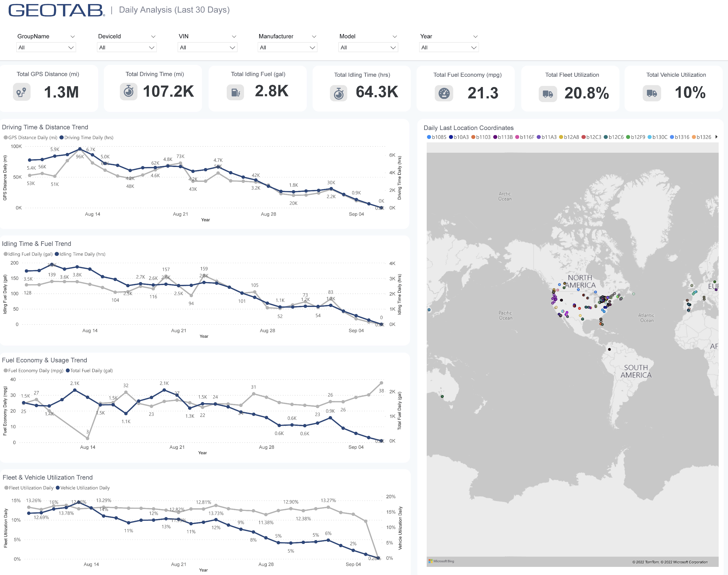Toggle Fuel Economy Daily (mpg) legend series
The width and height of the screenshot is (728, 575).
pos(33,370)
